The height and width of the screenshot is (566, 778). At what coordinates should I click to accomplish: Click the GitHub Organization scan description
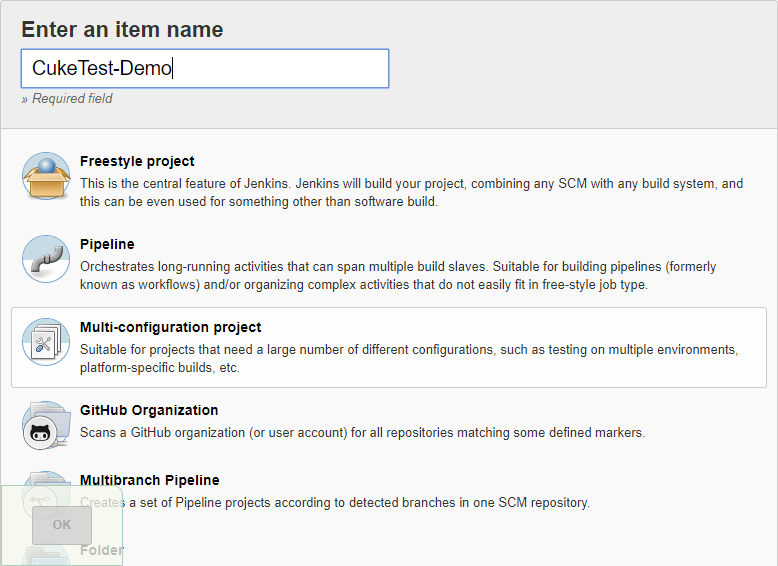(362, 433)
